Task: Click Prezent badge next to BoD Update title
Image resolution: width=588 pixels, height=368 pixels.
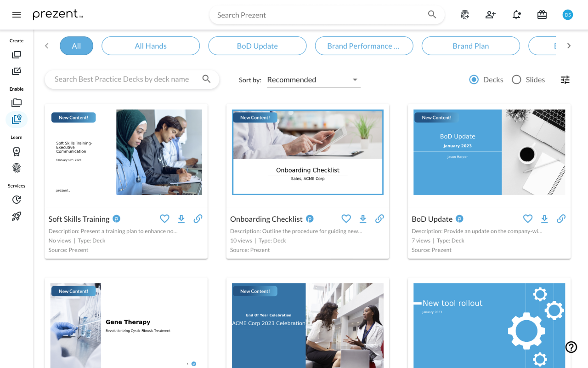Action: pos(459,219)
